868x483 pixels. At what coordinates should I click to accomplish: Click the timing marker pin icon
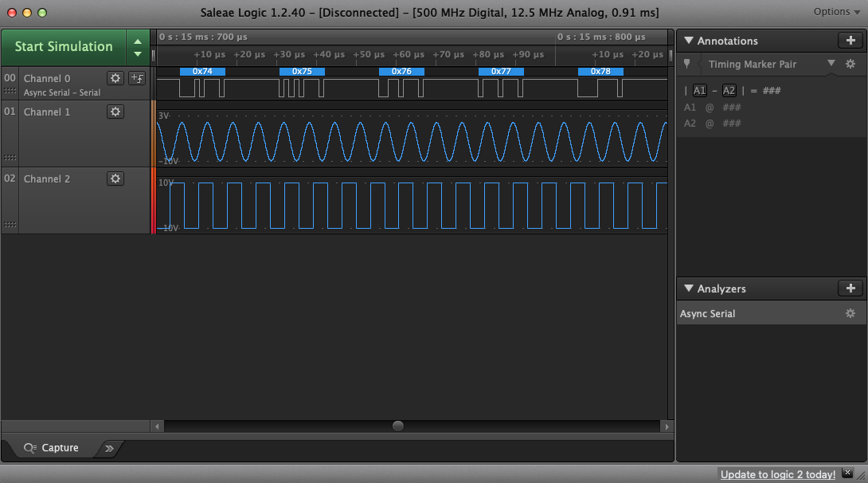click(687, 64)
